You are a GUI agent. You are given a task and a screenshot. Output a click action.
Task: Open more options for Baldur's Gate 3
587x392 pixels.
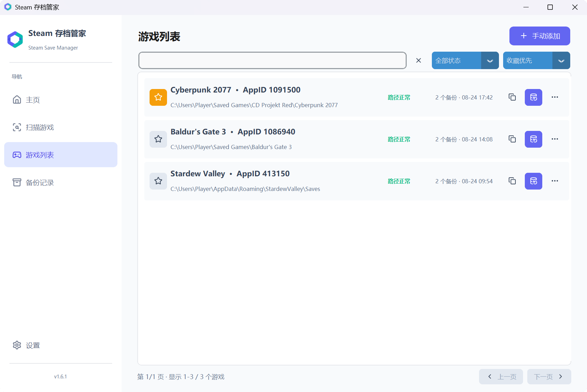(555, 139)
